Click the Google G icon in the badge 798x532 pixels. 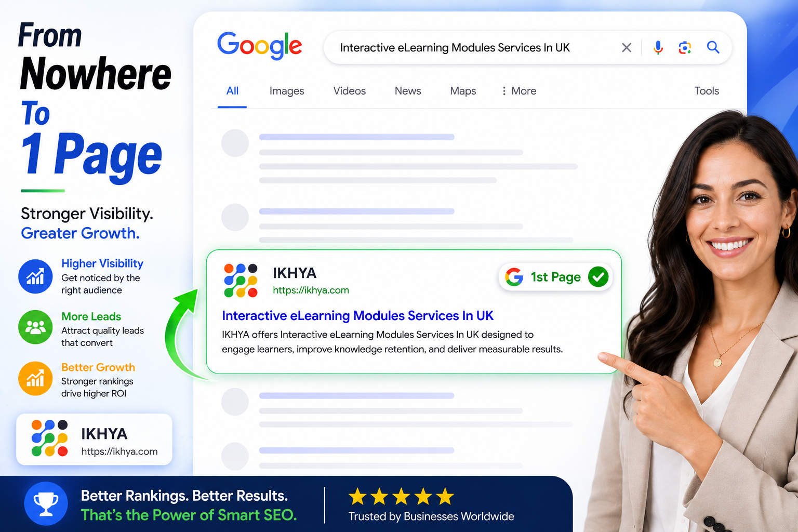(x=514, y=277)
